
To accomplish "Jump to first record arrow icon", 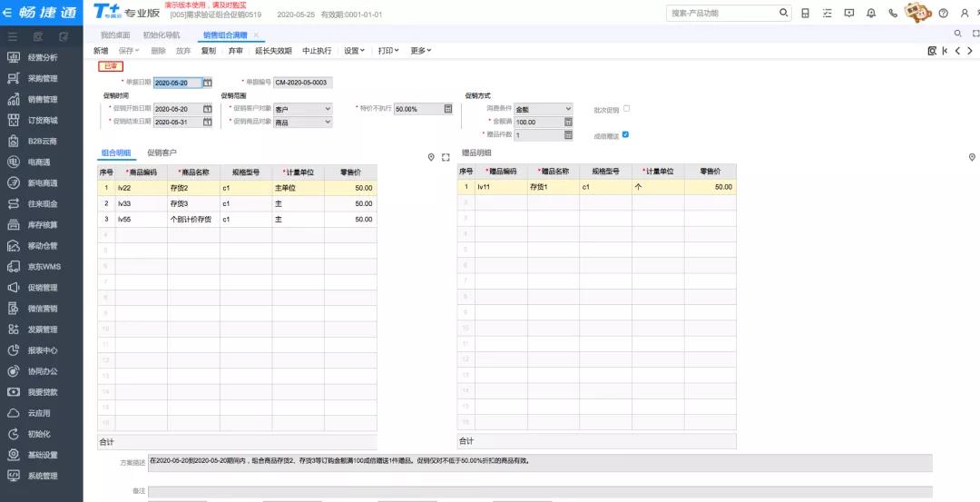I will tap(946, 51).
